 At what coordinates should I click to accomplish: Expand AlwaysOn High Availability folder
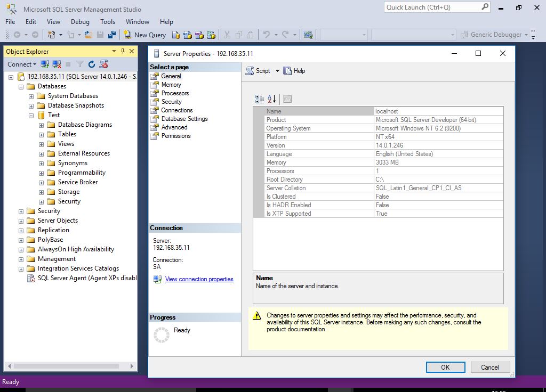[21, 250]
